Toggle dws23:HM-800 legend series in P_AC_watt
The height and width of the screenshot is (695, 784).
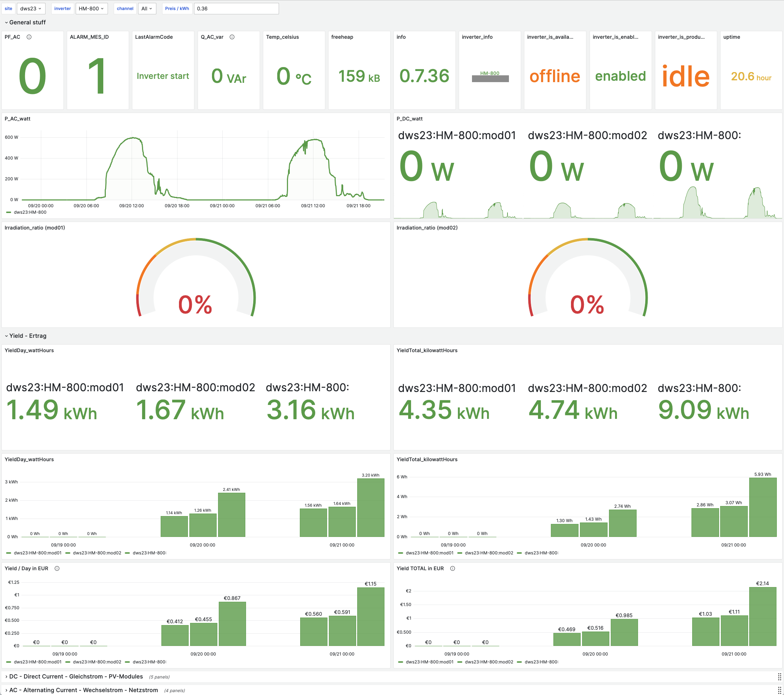(30, 212)
